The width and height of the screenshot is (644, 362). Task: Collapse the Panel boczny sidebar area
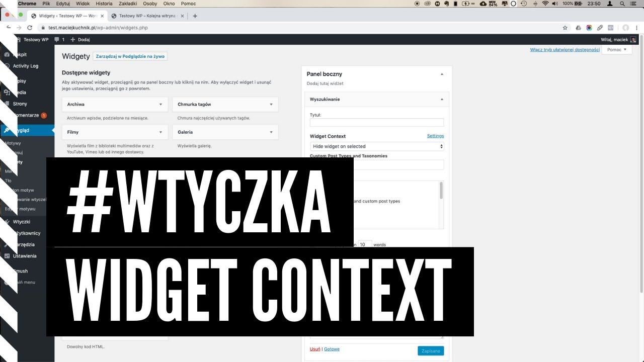pos(442,74)
